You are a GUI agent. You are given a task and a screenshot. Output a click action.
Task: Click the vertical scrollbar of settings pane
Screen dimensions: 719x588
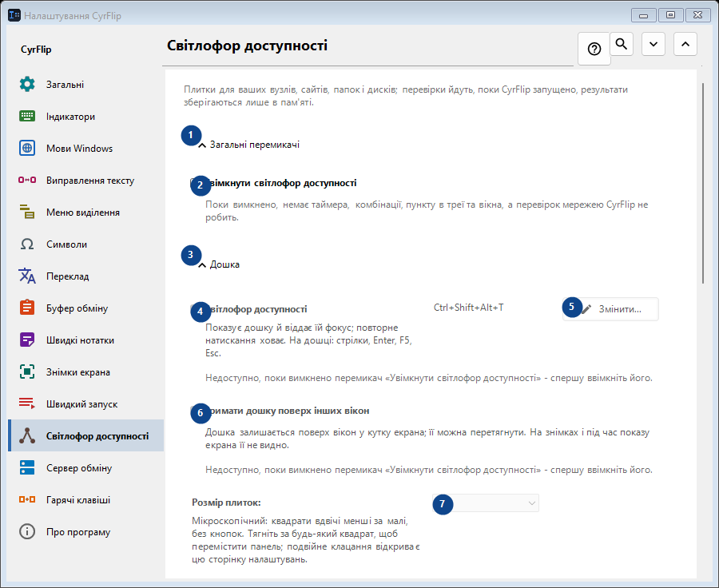pos(703,184)
